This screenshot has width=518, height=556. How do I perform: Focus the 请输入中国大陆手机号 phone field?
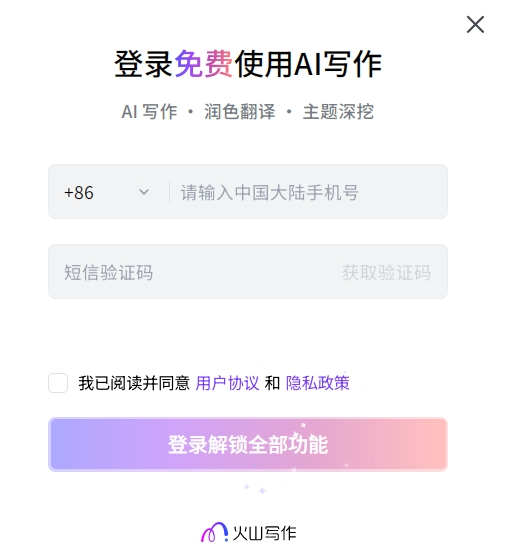pos(308,192)
